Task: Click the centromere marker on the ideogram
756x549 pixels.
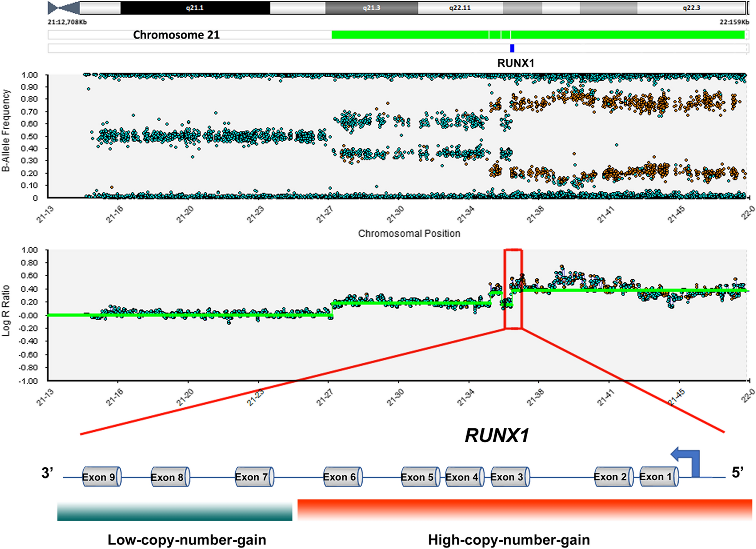Action: point(63,8)
